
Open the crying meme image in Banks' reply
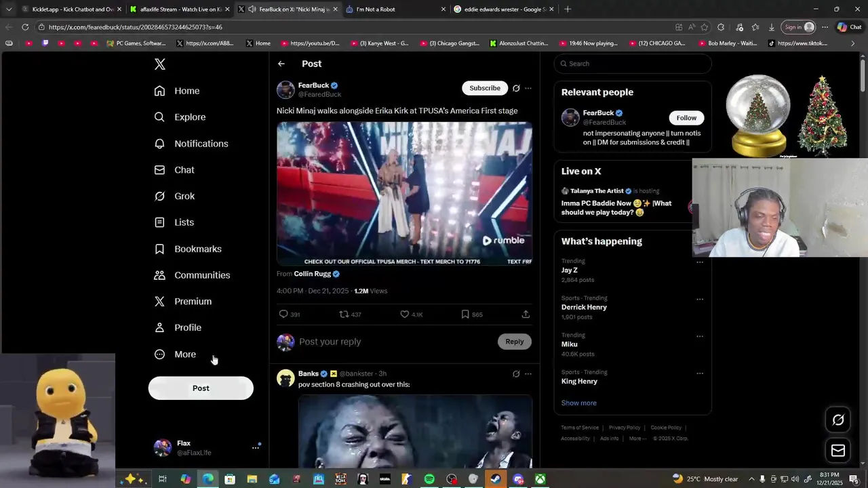pos(415,431)
